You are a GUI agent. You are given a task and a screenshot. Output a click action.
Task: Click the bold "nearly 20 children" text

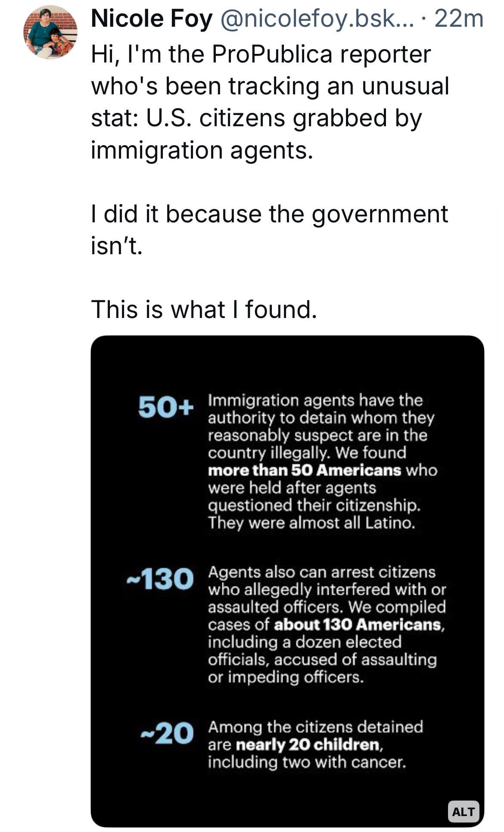point(308,744)
